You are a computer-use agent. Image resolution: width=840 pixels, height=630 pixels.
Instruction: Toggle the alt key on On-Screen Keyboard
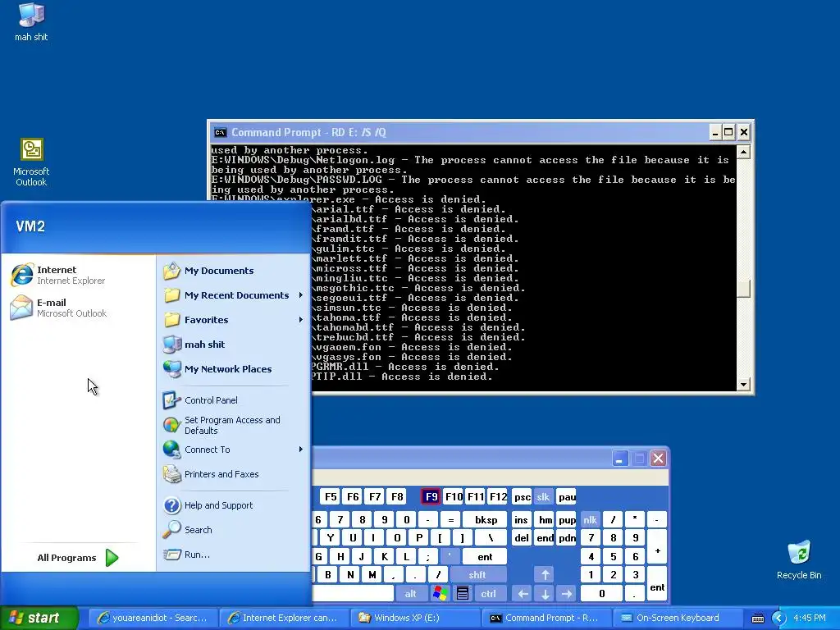(x=410, y=593)
